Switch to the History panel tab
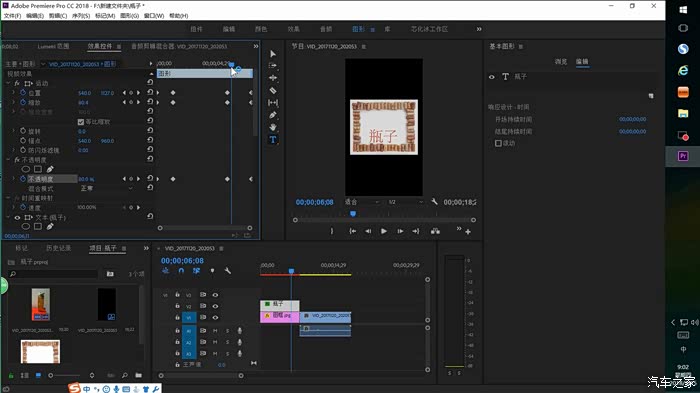Viewport: 700px width, 393px height. tap(58, 248)
